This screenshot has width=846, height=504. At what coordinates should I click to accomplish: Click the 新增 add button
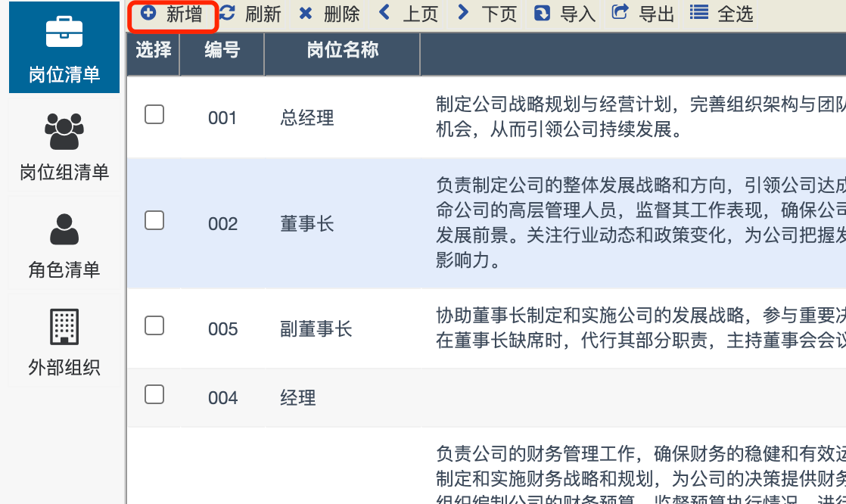coord(173,14)
